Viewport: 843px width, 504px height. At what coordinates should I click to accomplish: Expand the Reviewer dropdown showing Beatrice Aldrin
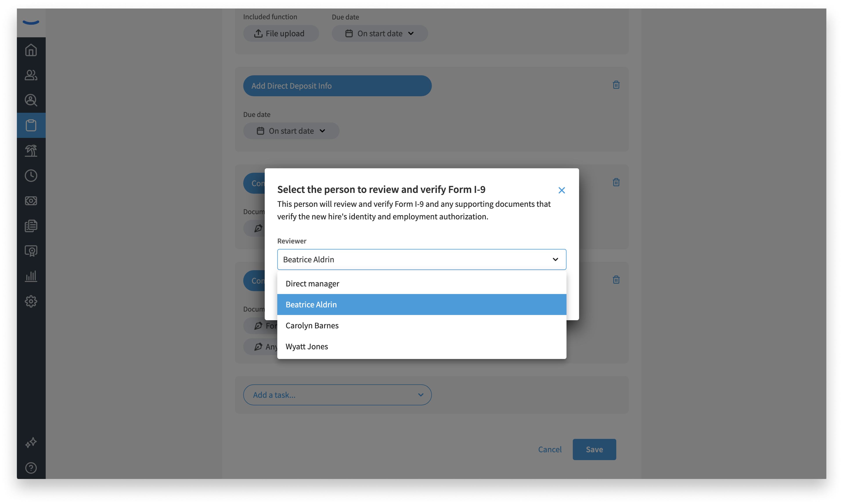click(421, 259)
